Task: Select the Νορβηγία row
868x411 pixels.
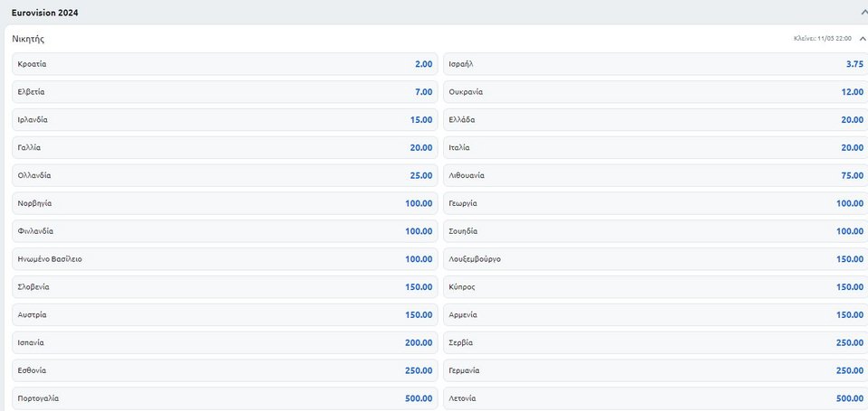Action: coord(225,203)
